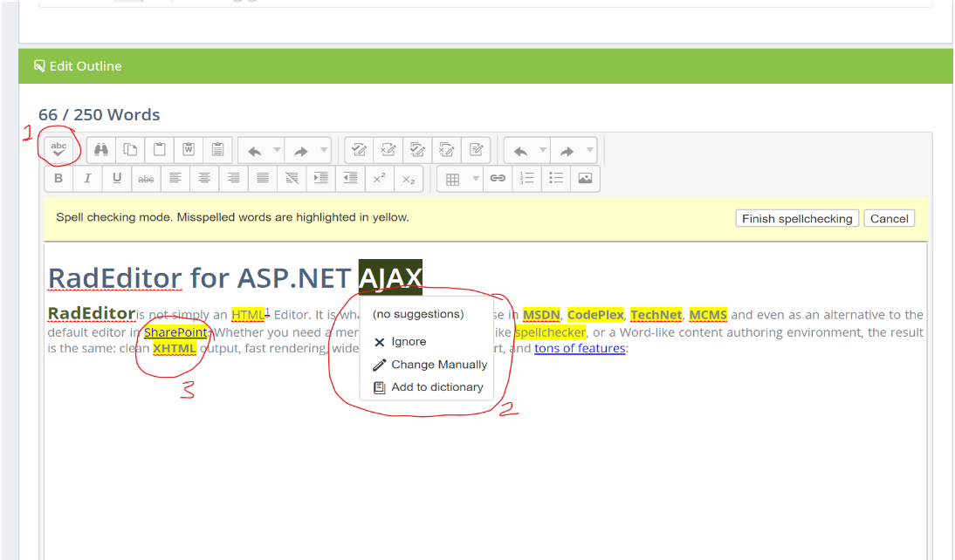Click highlighted word XHTML

(175, 348)
